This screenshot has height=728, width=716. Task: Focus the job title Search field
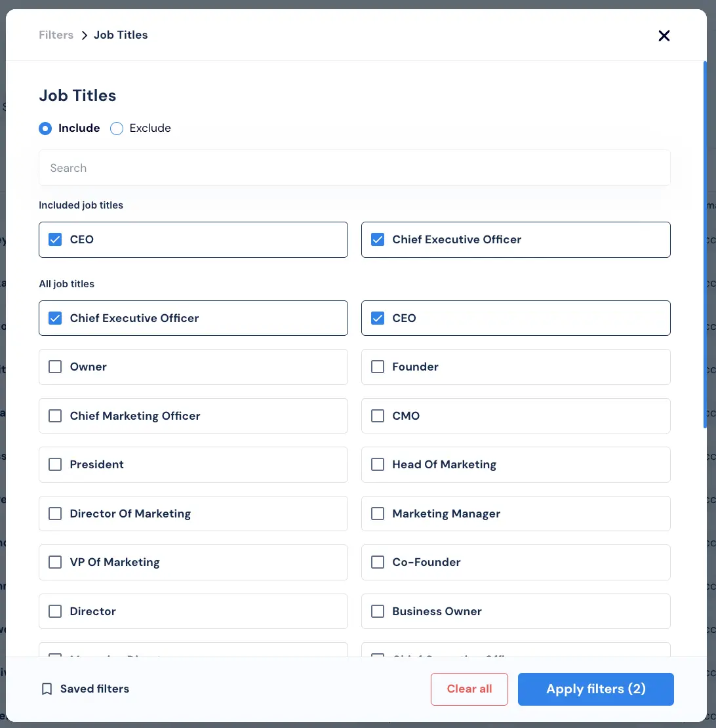coord(355,168)
